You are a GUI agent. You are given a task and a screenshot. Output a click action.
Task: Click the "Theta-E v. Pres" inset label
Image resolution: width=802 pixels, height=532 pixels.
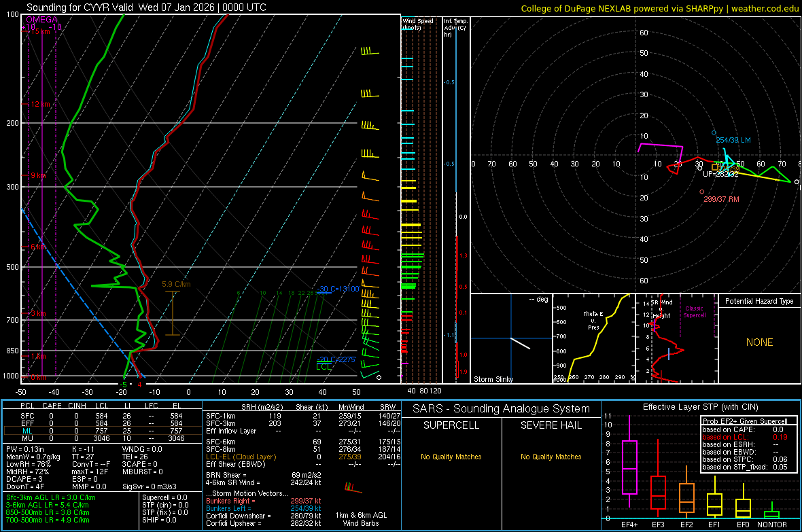[593, 321]
